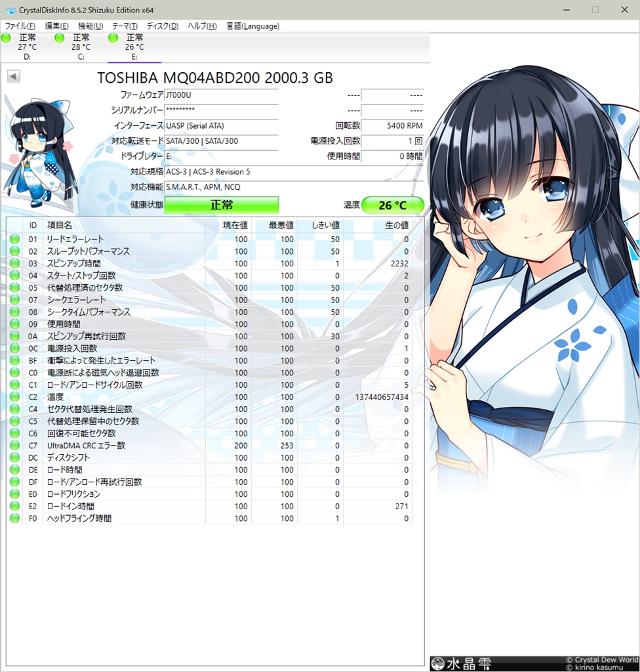The width and height of the screenshot is (640, 672).
Task: Click the raw value 271
Action: pos(402,507)
